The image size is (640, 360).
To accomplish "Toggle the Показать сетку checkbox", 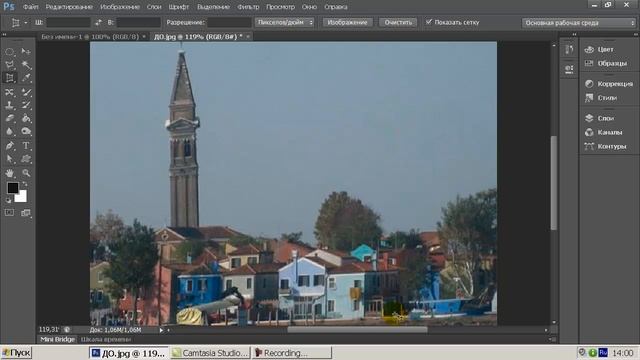I will [429, 22].
